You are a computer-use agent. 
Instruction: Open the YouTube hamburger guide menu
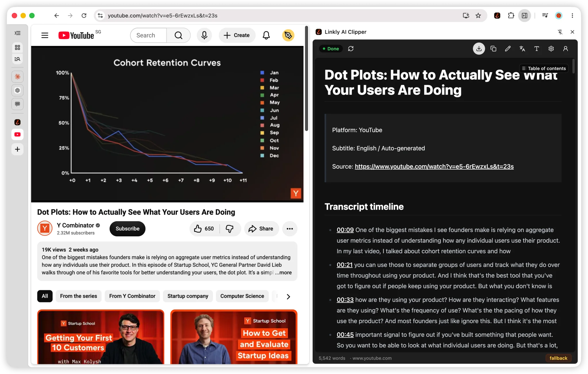pyautogui.click(x=45, y=35)
